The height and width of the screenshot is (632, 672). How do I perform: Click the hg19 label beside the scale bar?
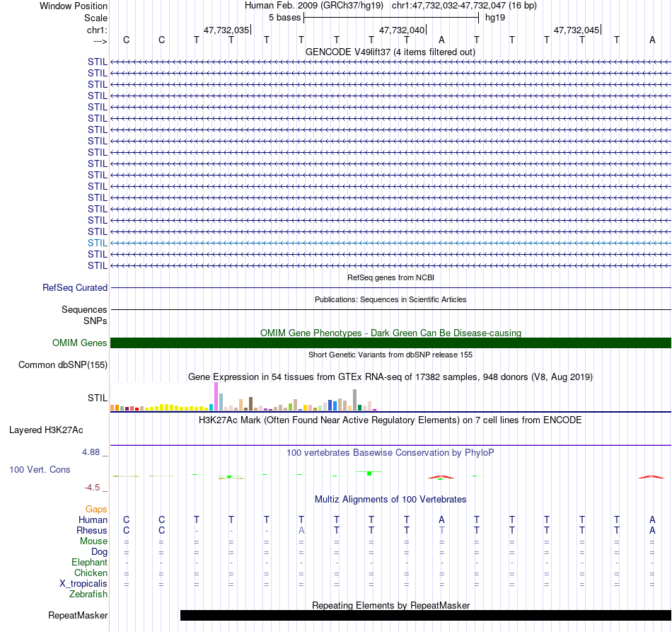pyautogui.click(x=495, y=18)
